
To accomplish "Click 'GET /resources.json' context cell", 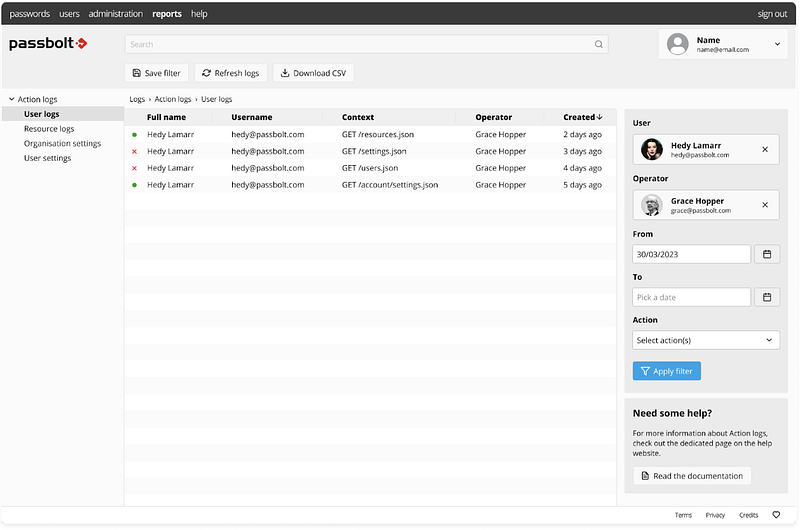I will pos(378,135).
